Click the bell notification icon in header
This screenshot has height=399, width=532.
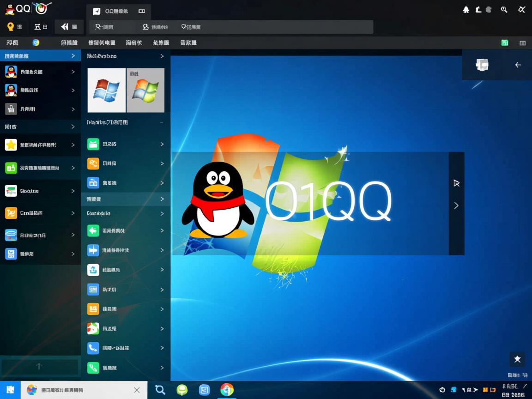(466, 10)
